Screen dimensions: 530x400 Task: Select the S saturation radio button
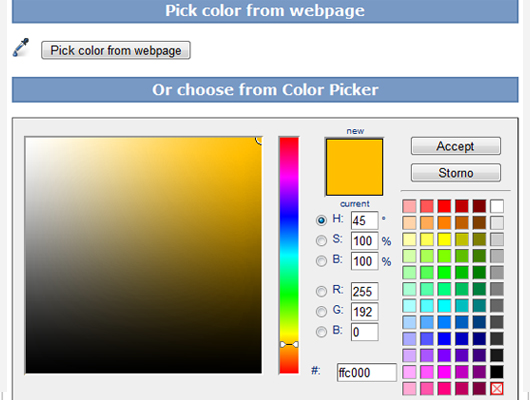pyautogui.click(x=321, y=240)
